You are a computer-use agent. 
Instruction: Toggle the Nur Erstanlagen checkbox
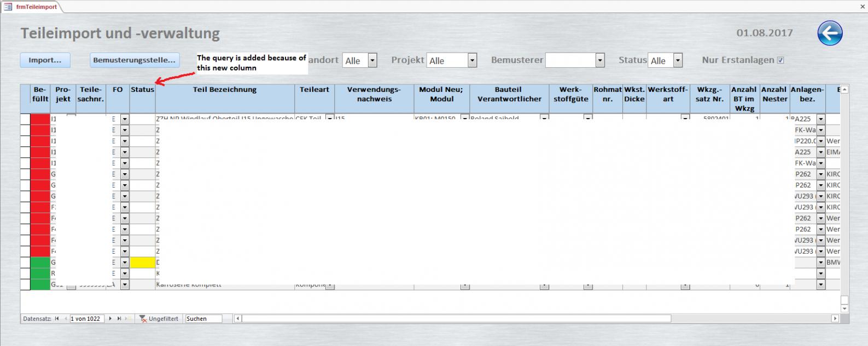[x=780, y=60]
